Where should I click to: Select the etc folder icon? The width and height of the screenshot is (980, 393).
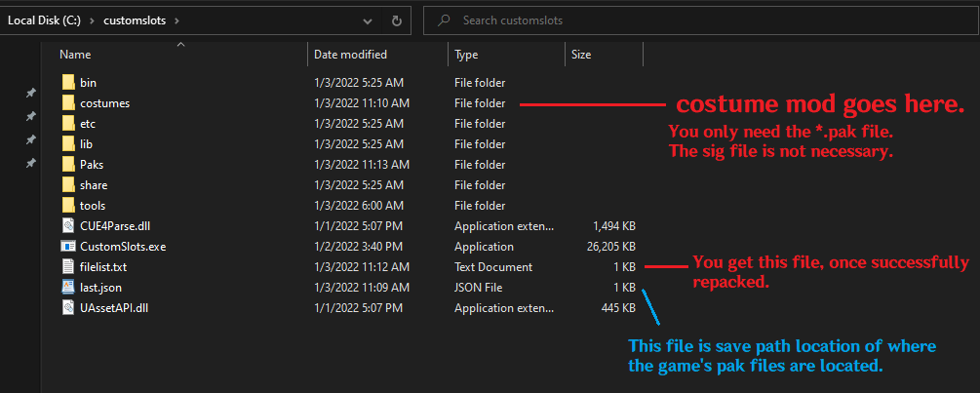pos(69,124)
